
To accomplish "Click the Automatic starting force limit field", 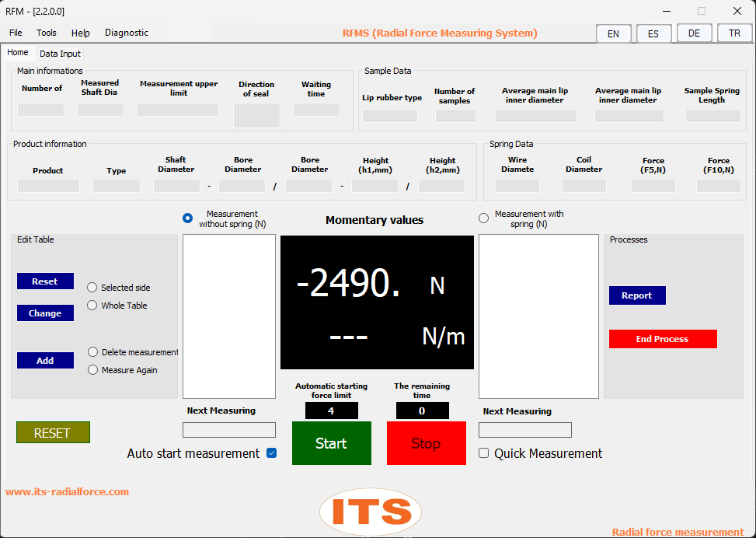I will [331, 410].
